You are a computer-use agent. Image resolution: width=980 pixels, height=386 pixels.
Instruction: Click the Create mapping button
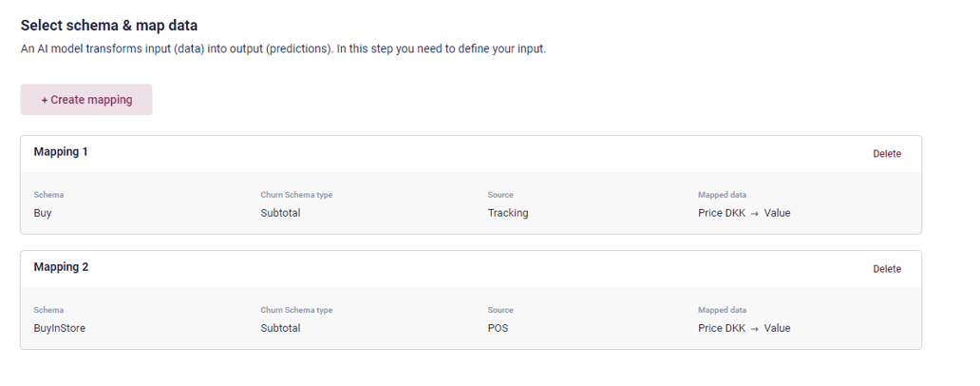point(86,100)
